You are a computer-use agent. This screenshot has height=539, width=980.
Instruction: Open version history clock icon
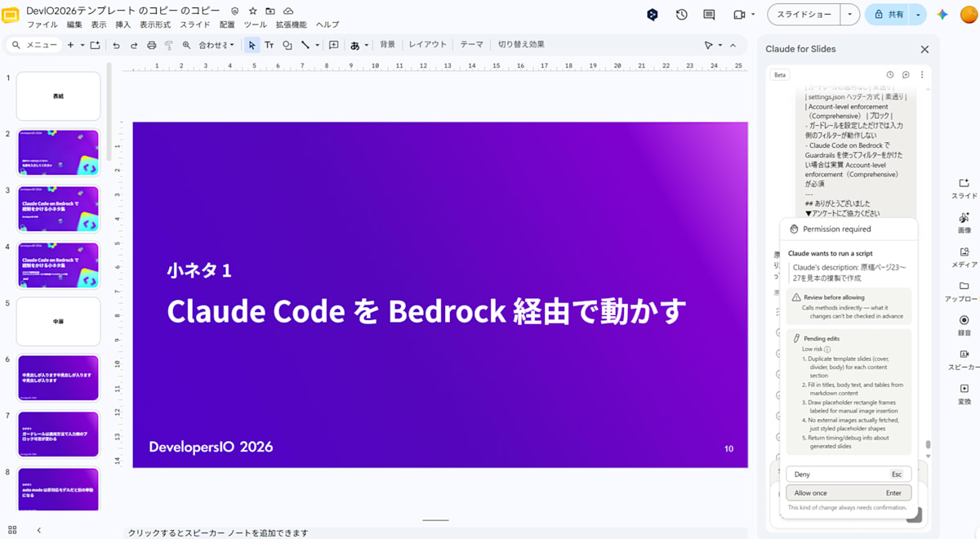(x=681, y=15)
